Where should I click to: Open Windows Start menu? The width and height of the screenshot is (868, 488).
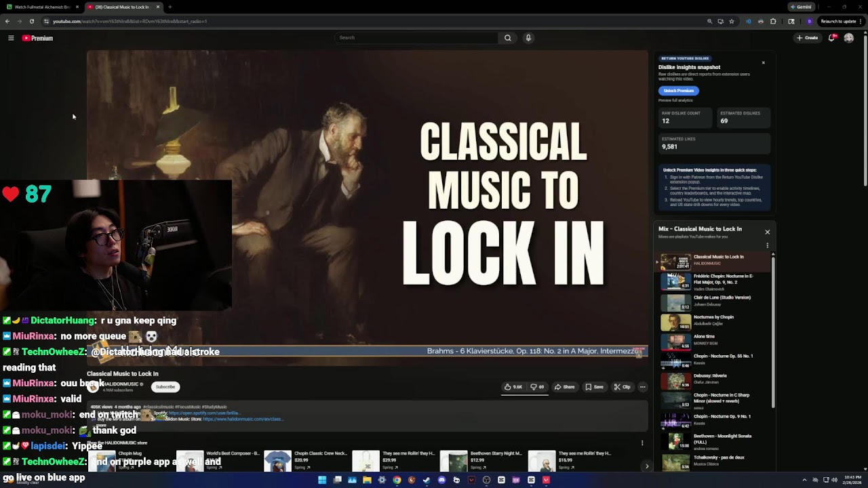tap(322, 480)
